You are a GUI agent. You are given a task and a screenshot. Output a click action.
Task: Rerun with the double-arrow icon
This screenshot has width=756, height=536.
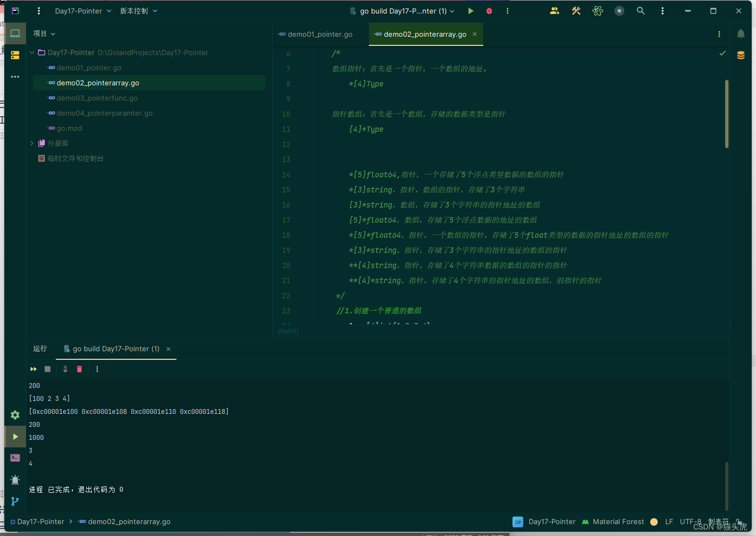(33, 369)
